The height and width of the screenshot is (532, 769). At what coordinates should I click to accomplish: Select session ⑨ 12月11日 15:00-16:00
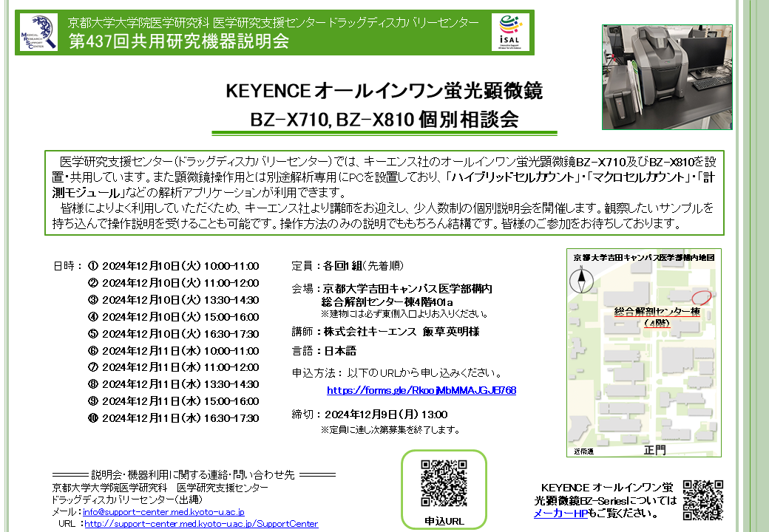point(174,401)
